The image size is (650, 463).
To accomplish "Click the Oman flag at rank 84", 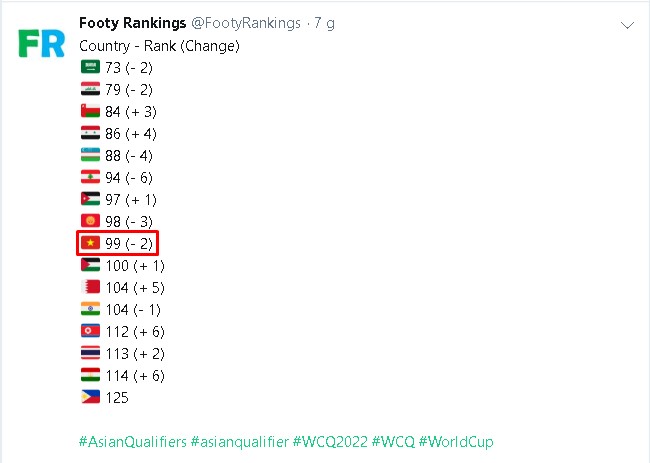I will 90,111.
